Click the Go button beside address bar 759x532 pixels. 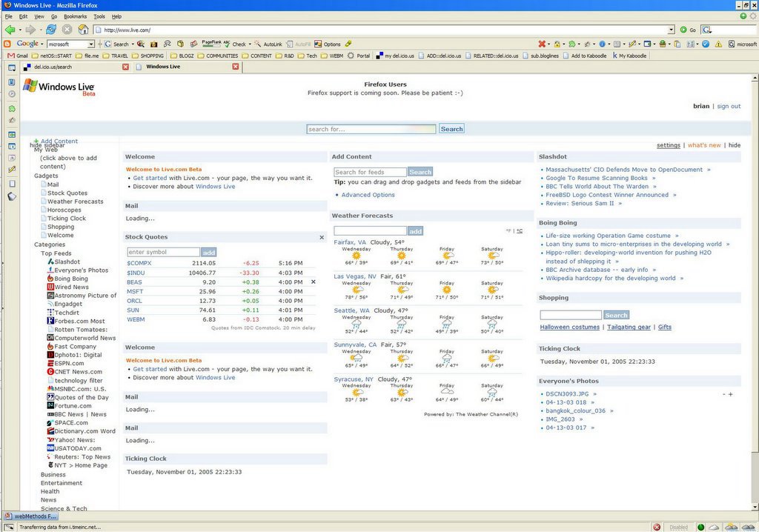pyautogui.click(x=688, y=30)
